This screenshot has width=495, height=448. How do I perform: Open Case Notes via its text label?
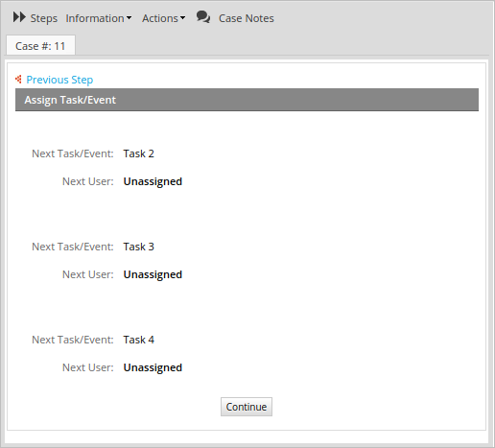tap(247, 18)
